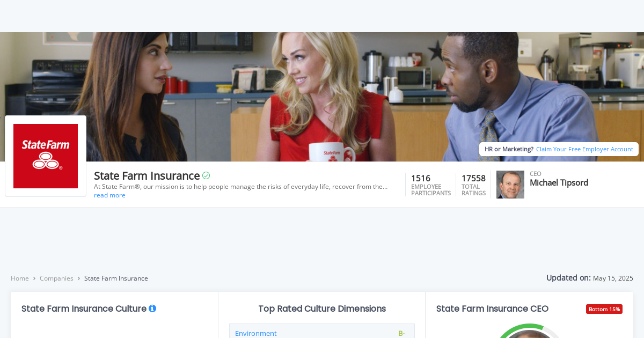Image resolution: width=644 pixels, height=338 pixels.
Task: Open 'Claim Your Free Employer Account' link
Action: pyautogui.click(x=584, y=149)
